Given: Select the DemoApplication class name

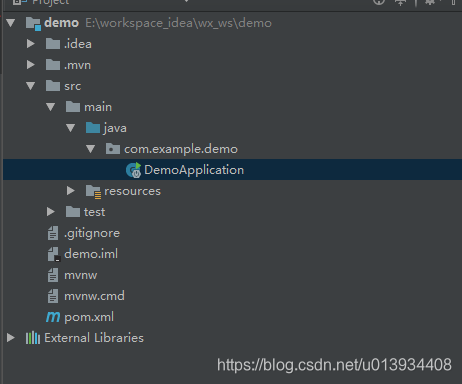Looking at the screenshot, I should click(x=194, y=170).
